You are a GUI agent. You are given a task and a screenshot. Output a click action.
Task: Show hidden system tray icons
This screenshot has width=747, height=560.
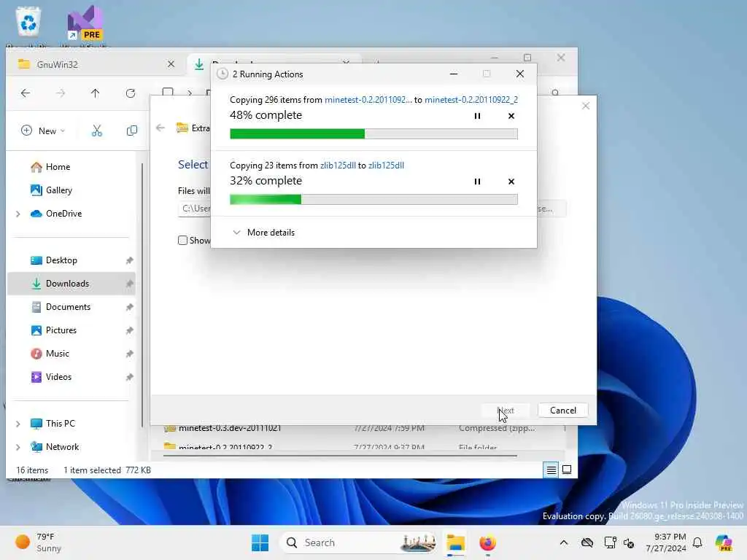pos(564,542)
